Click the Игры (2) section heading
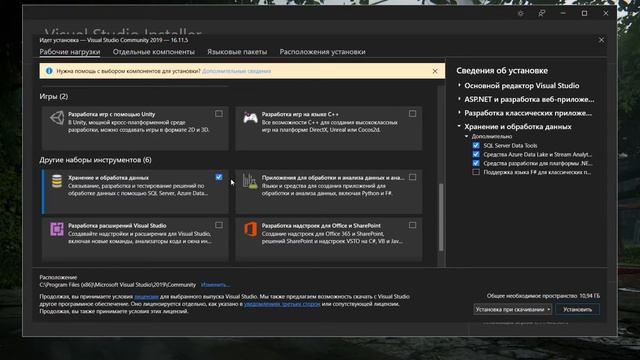The width and height of the screenshot is (640, 360). point(54,96)
